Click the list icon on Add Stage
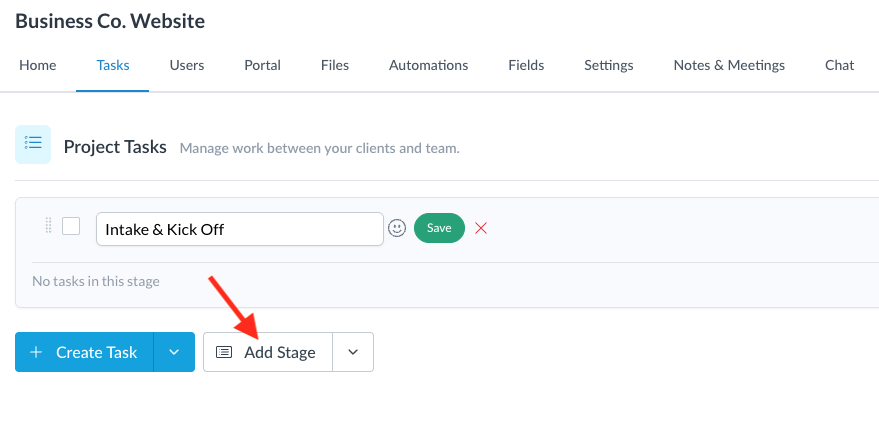The width and height of the screenshot is (879, 428). click(x=224, y=352)
